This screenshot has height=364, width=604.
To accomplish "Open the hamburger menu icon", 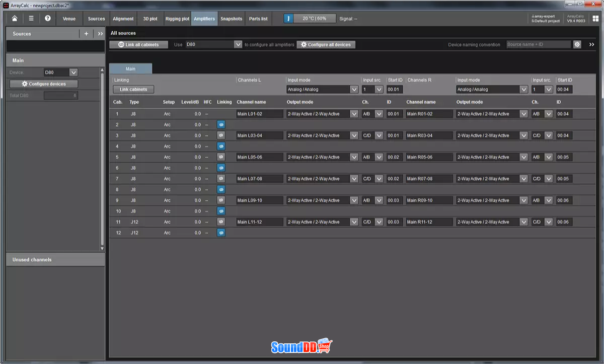I will pyautogui.click(x=31, y=19).
